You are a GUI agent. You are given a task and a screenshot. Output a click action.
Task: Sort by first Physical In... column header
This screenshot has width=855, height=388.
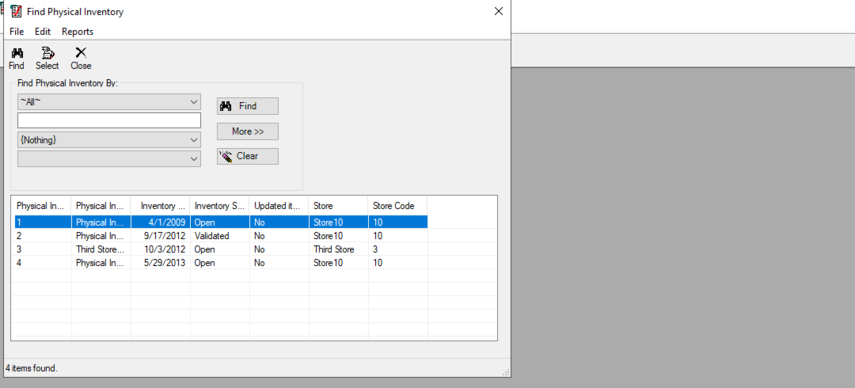click(41, 206)
